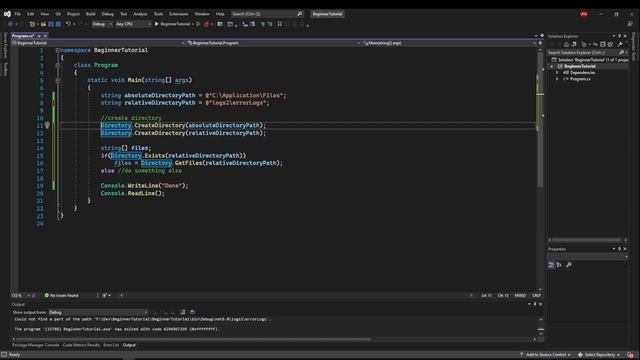640x360 pixels.
Task: Click the Open File folder icon
Action: click(x=43, y=24)
